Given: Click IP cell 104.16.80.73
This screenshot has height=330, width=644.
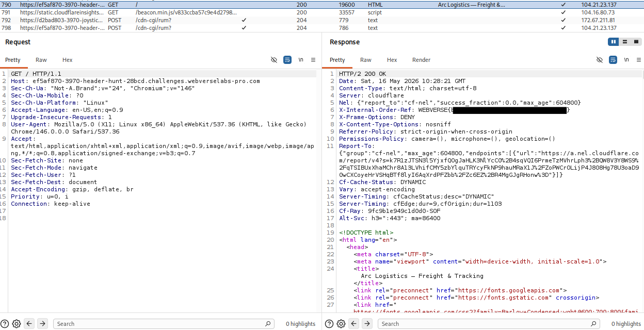Looking at the screenshot, I should pos(598,12).
